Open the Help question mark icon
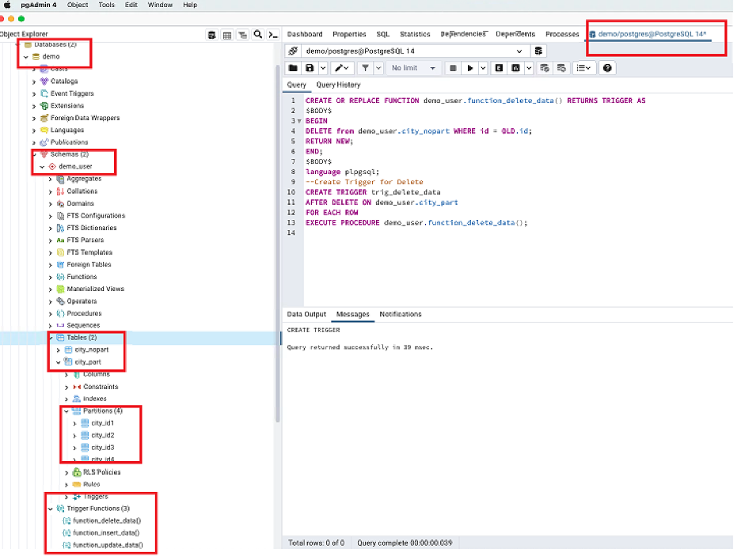This screenshot has height=560, width=741. point(607,68)
